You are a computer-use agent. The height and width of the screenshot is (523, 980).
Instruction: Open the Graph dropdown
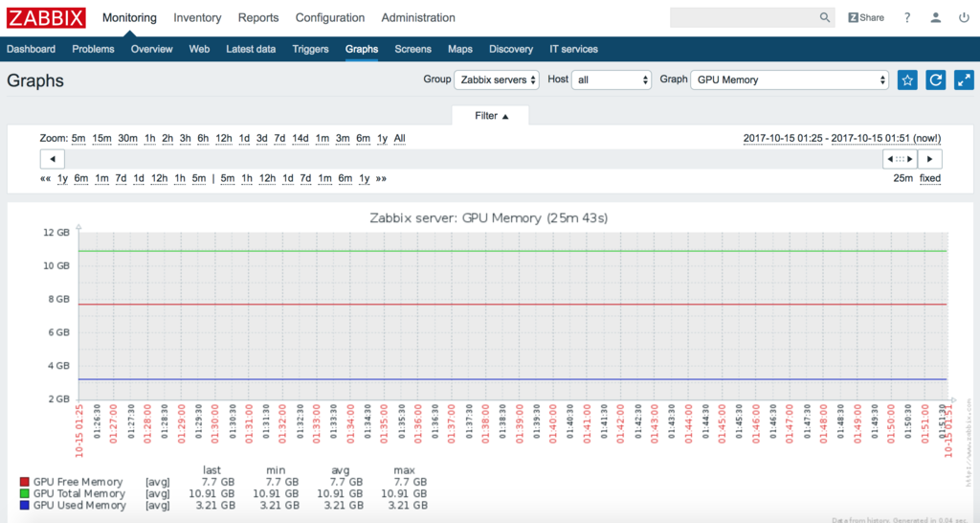[x=790, y=80]
